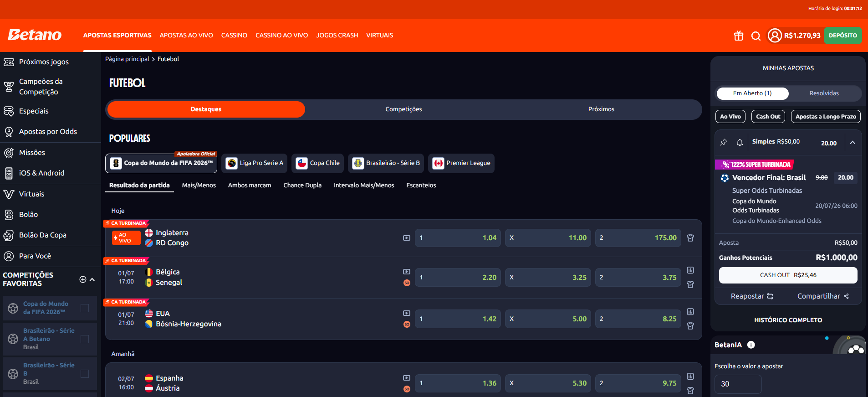
Task: Select Ambos marcam market tab
Action: click(x=250, y=186)
